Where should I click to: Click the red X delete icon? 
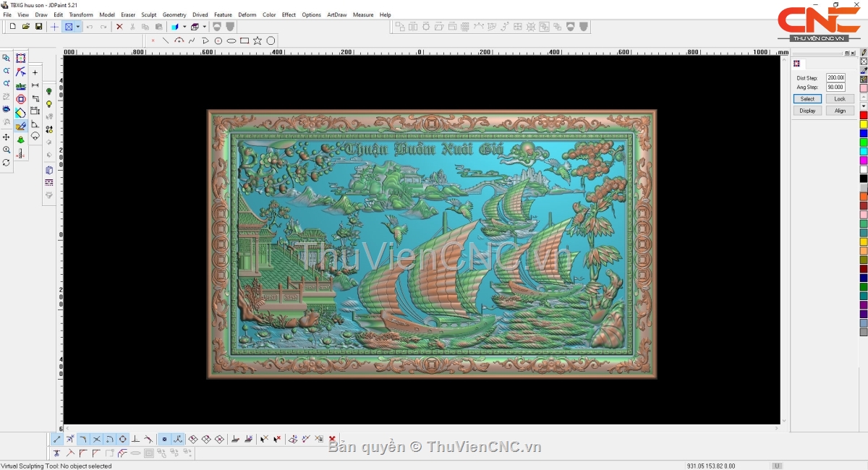pyautogui.click(x=119, y=27)
